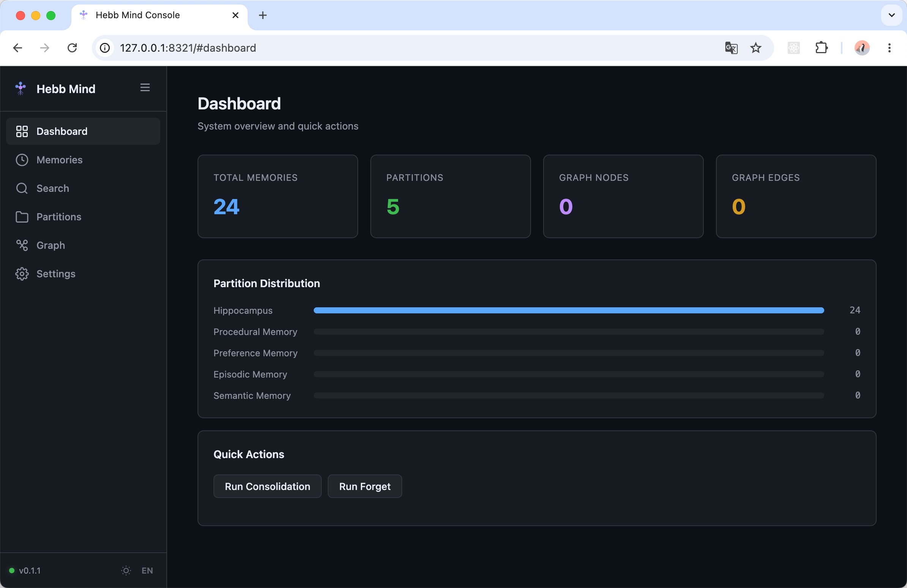This screenshot has width=907, height=588.
Task: Click the Graph nodes icon
Action: (x=22, y=245)
